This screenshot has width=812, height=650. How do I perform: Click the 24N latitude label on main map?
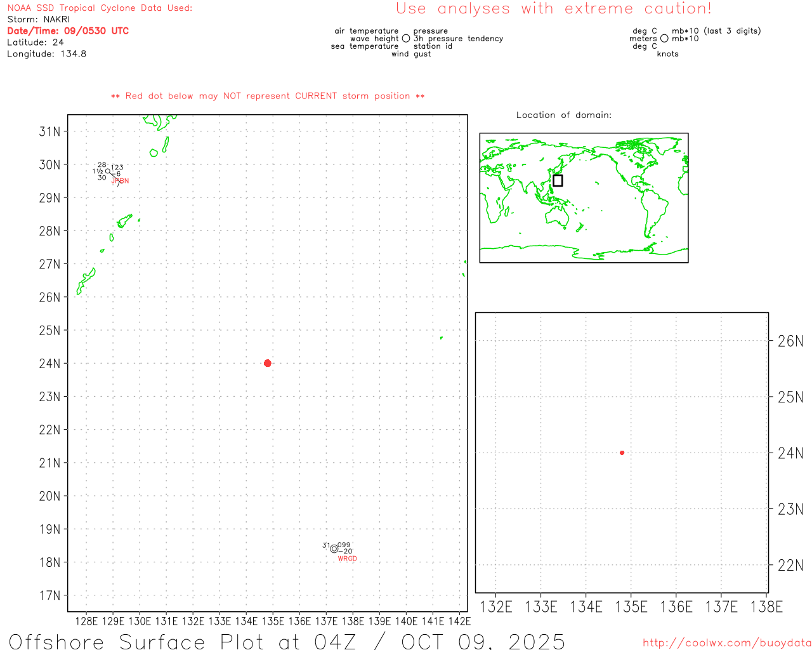pos(49,364)
